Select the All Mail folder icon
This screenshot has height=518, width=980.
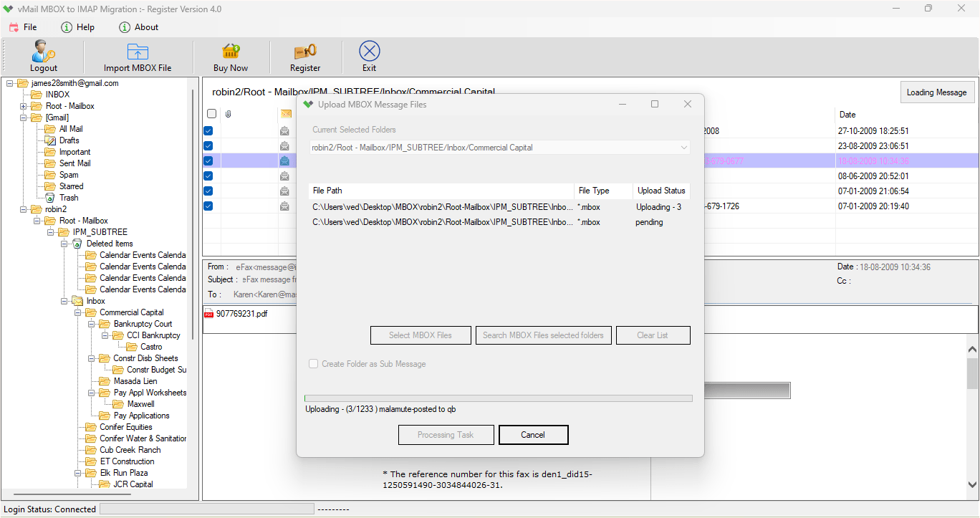tap(50, 129)
